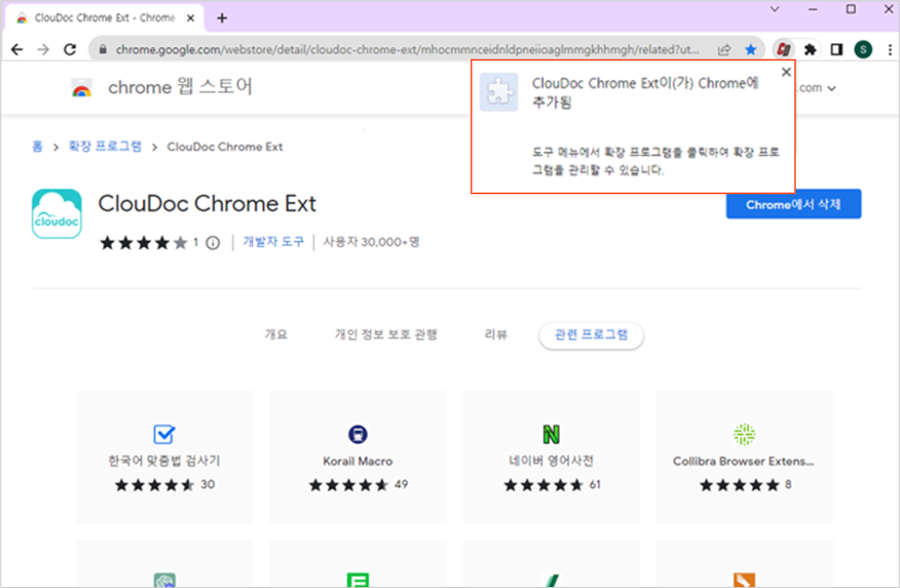Reload the page with the refresh icon
This screenshot has height=588, width=900.
pos(70,50)
